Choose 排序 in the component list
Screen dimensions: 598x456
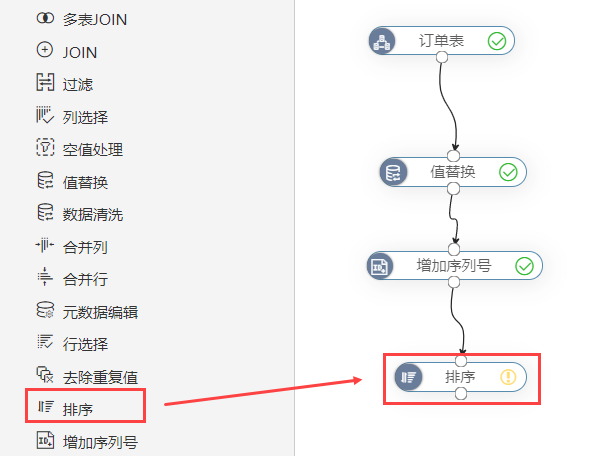point(85,408)
